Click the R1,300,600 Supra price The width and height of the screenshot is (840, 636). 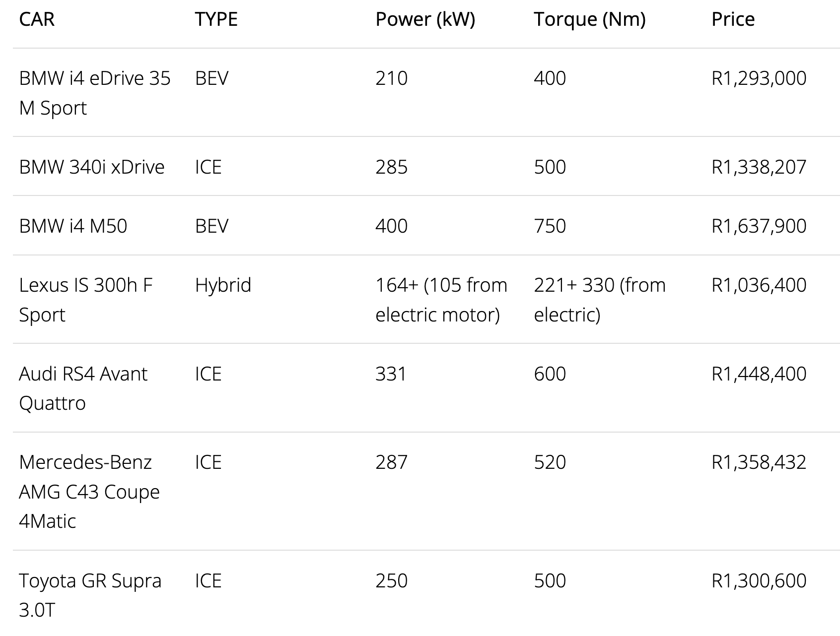(x=759, y=580)
